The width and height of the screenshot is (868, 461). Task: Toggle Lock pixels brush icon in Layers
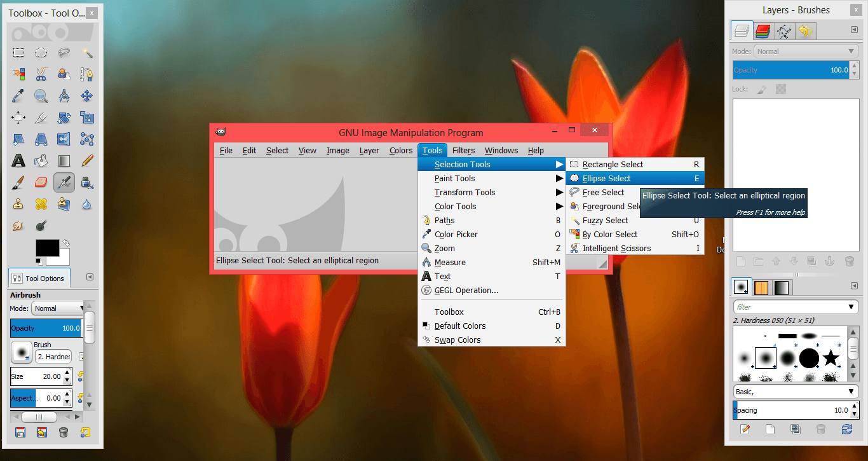[762, 90]
